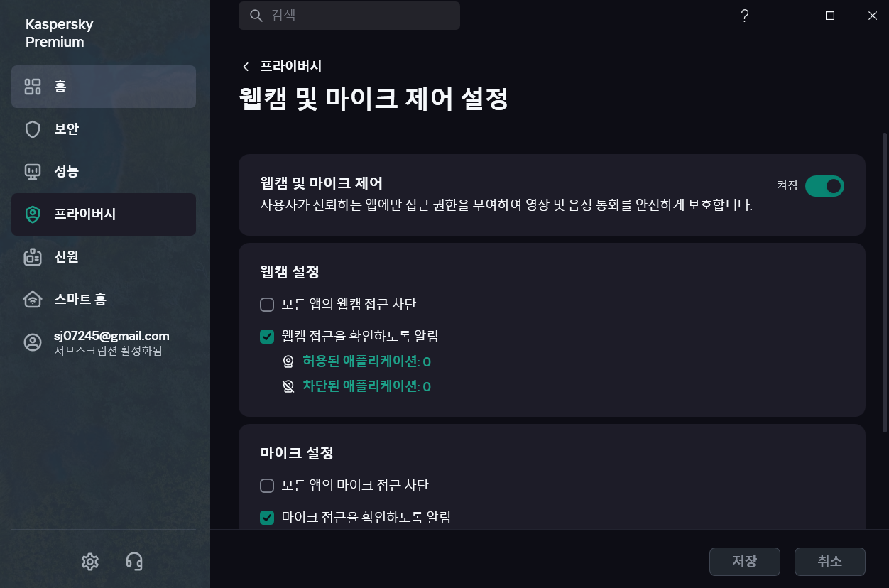Click the Security shield icon
The width and height of the screenshot is (889, 588).
point(33,129)
